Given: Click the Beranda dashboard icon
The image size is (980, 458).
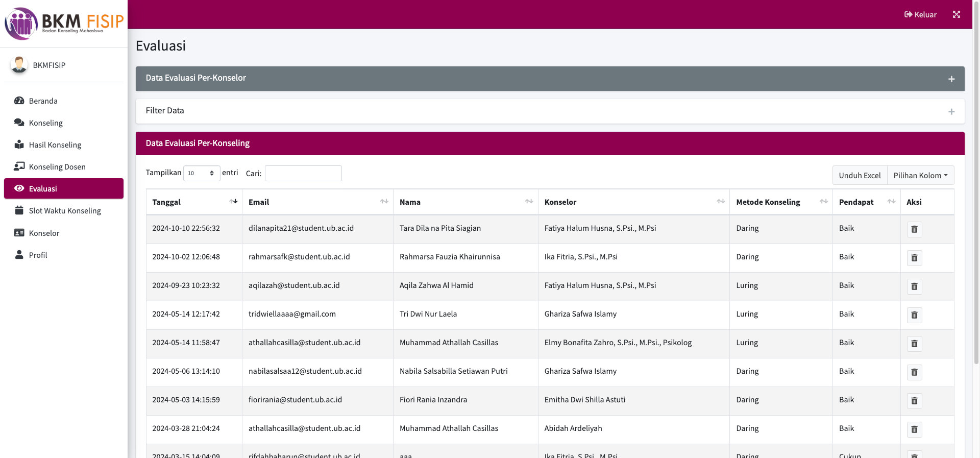Looking at the screenshot, I should point(19,101).
